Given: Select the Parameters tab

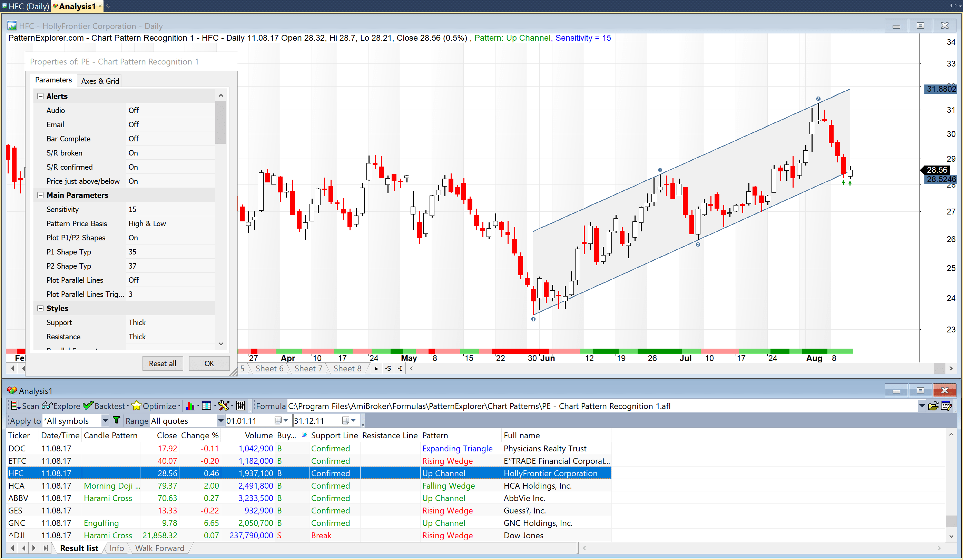Looking at the screenshot, I should [53, 80].
